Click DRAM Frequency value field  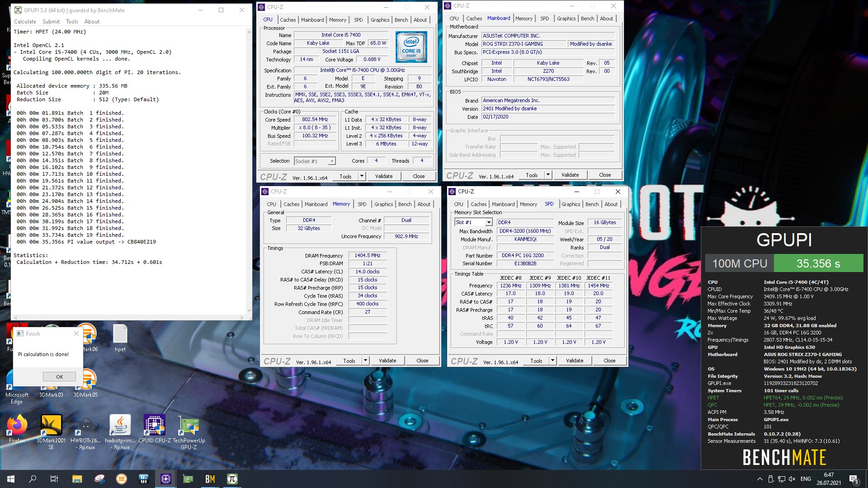coord(367,256)
